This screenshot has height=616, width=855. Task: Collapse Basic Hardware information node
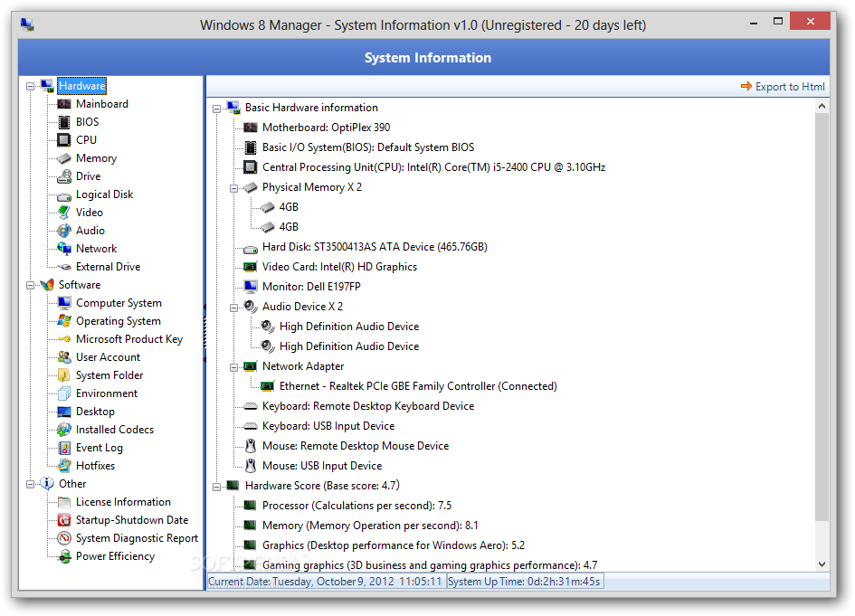pyautogui.click(x=216, y=109)
